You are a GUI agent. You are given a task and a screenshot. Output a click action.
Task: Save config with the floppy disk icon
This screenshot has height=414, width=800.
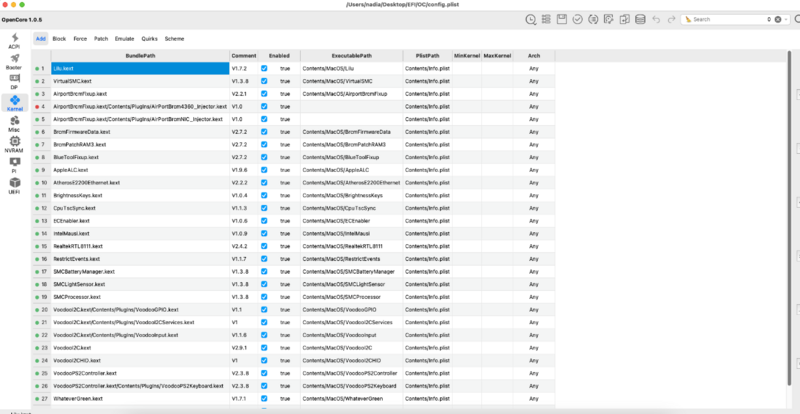coord(562,19)
